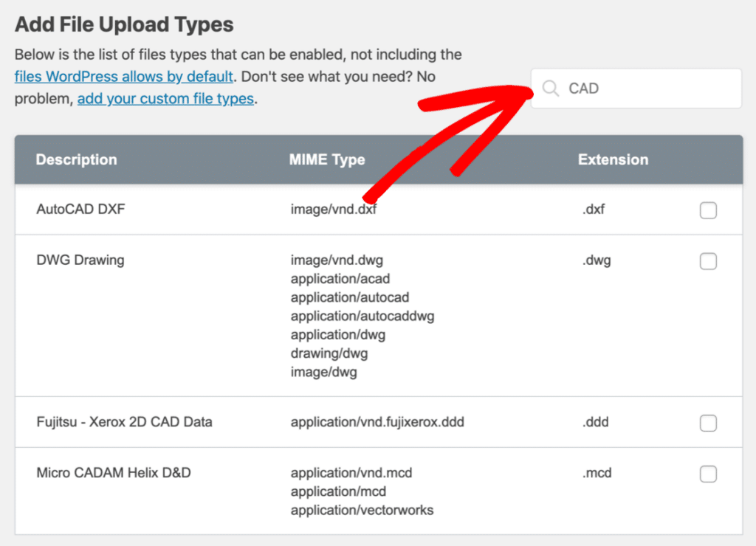
Task: Check the Micro CADAM Helix D&D checkbox
Action: 708,474
